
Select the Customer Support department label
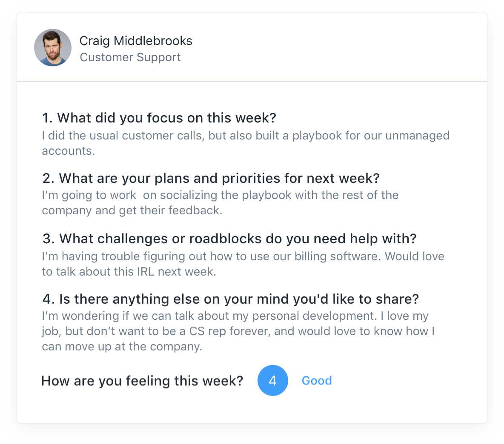coord(130,57)
